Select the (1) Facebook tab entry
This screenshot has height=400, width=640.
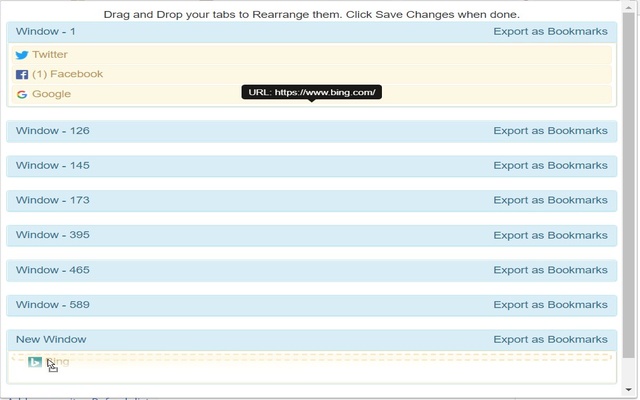click(x=311, y=74)
